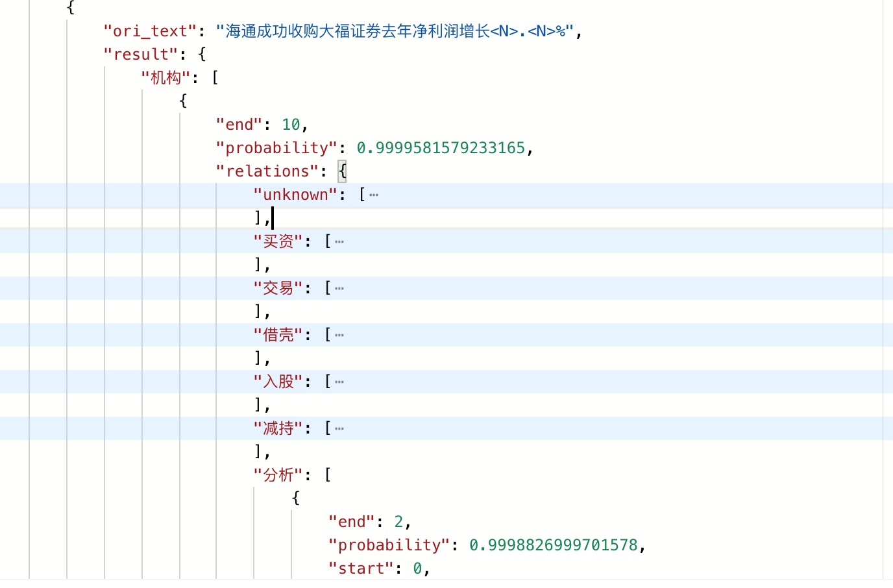893x588 pixels.
Task: Click the opening bracket after "机构"
Action: tap(215, 78)
